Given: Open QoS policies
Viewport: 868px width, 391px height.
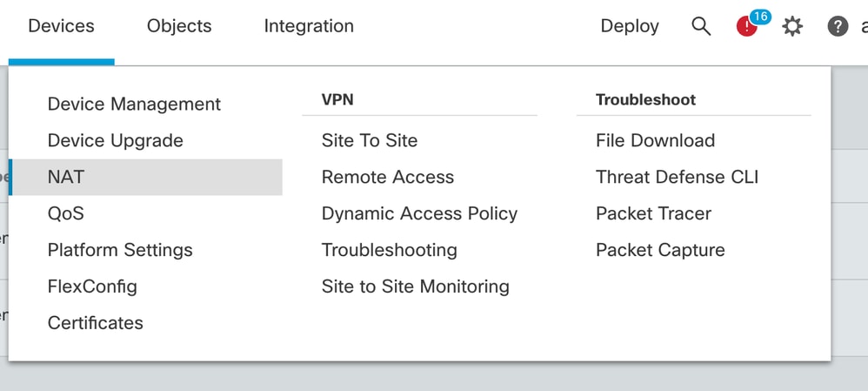Looking at the screenshot, I should click(66, 213).
